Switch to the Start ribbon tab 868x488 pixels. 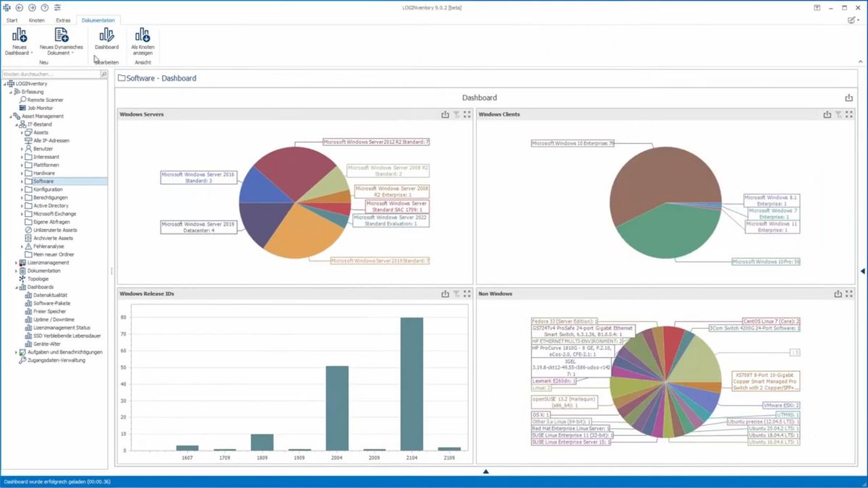(x=12, y=20)
